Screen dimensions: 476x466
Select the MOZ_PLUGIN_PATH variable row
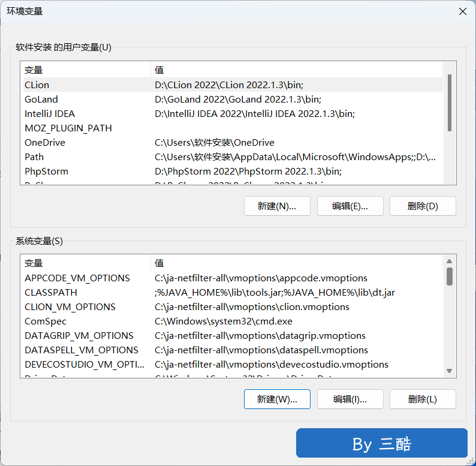[x=233, y=128]
